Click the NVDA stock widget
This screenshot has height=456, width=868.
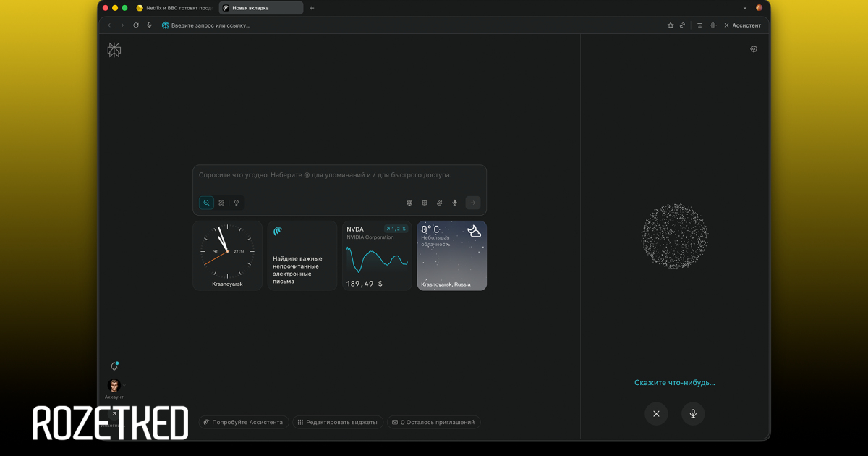377,256
